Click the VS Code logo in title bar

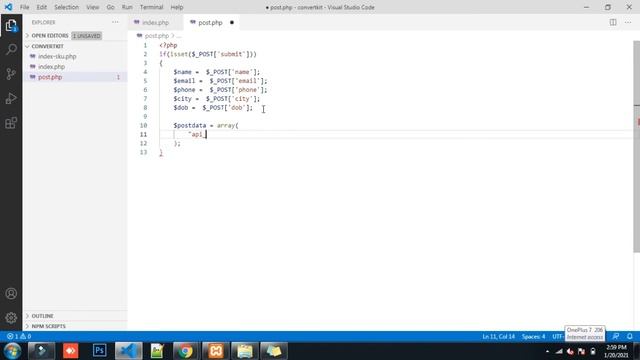(8, 7)
